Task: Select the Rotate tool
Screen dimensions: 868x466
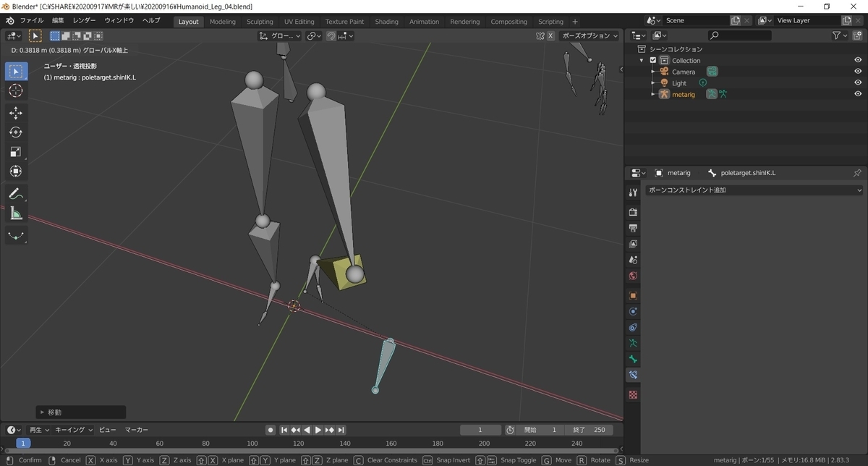Action: (17, 132)
